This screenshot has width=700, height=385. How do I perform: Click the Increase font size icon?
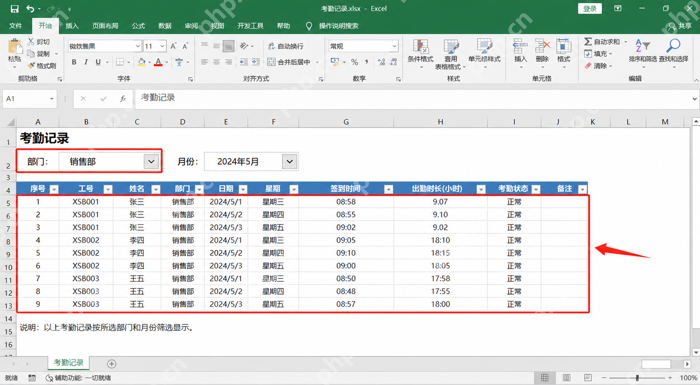173,46
